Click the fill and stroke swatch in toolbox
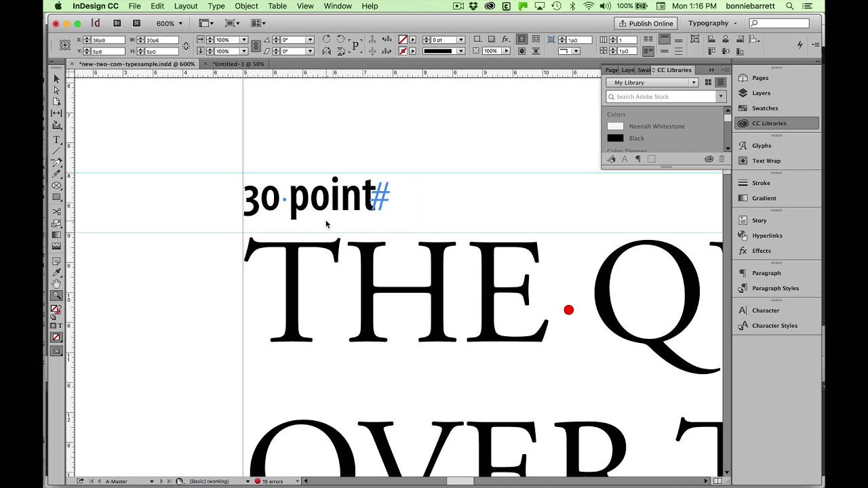The width and height of the screenshot is (868, 488). [x=56, y=310]
